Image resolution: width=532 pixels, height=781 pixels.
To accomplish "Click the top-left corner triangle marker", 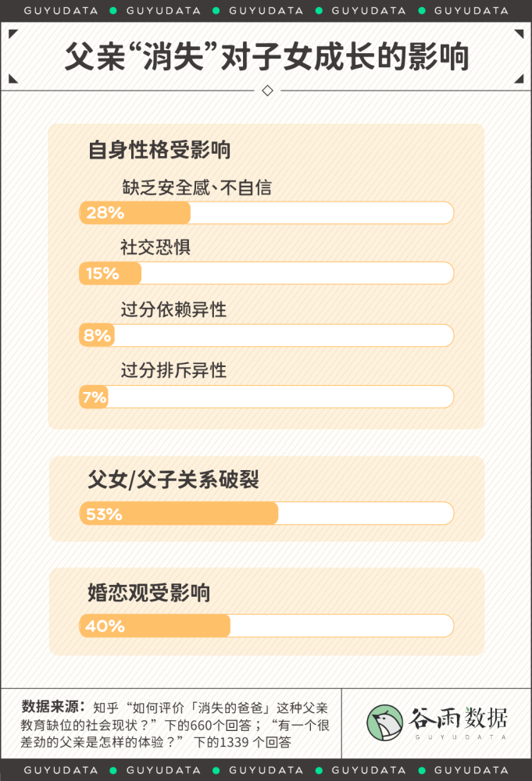I will tap(13, 34).
